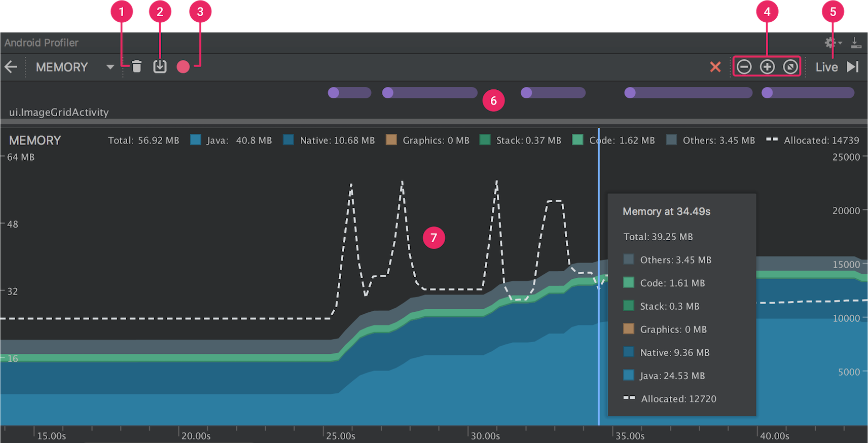868x443 pixels.
Task: Close the session with the red X
Action: (x=715, y=67)
